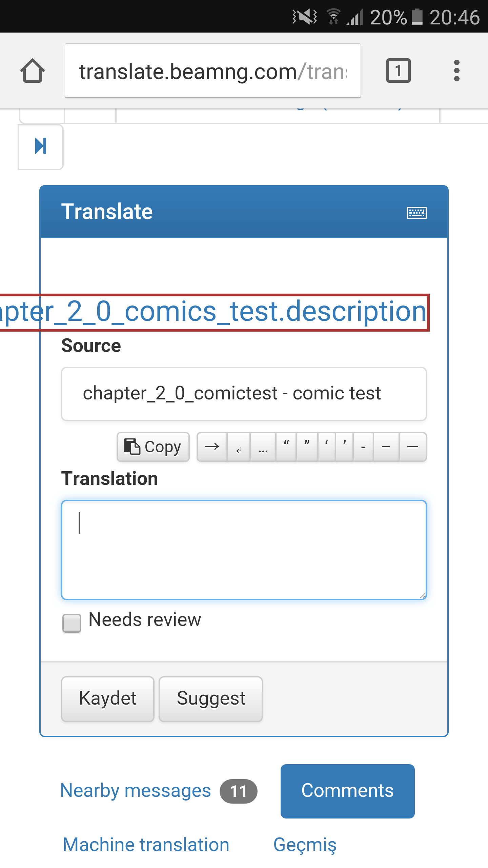The image size is (488, 868).
Task: Open the browser three-dot menu
Action: pyautogui.click(x=456, y=71)
